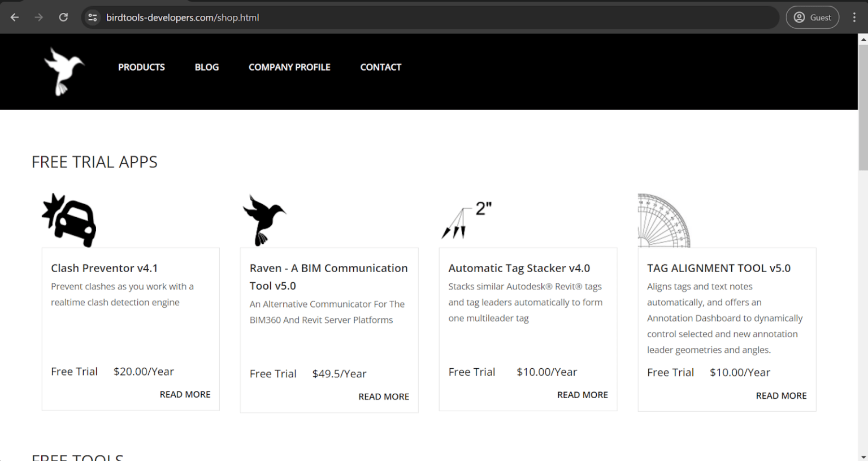Click the browser refresh icon

coord(63,17)
